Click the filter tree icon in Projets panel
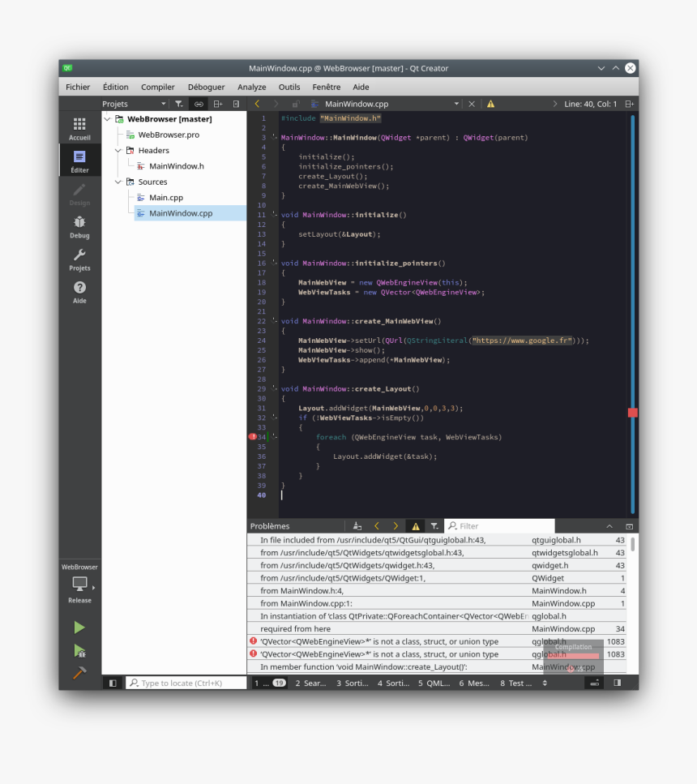The image size is (697, 784). [178, 104]
